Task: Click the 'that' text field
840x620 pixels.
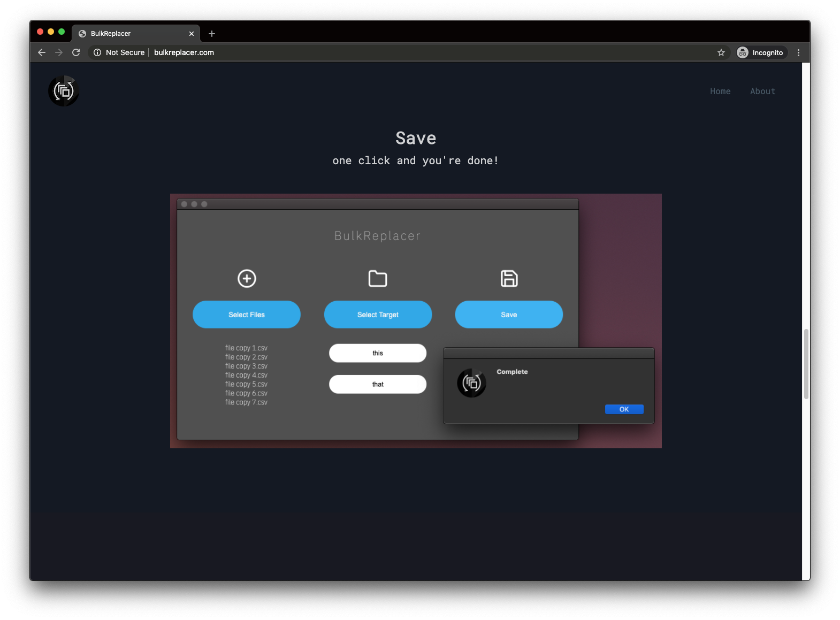Action: [x=378, y=384]
